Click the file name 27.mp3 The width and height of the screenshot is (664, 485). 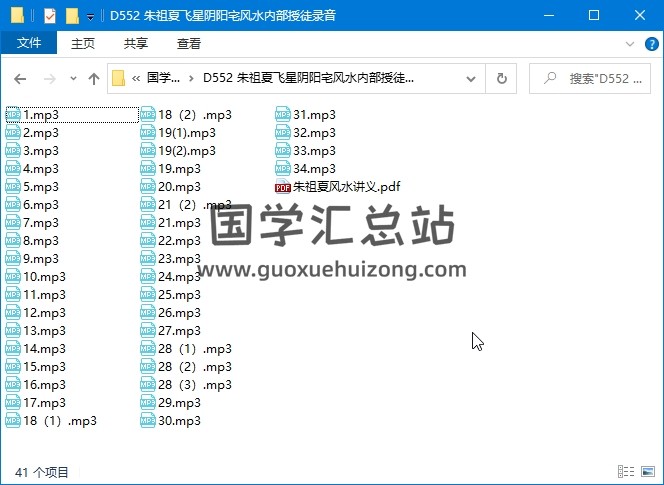click(x=180, y=331)
